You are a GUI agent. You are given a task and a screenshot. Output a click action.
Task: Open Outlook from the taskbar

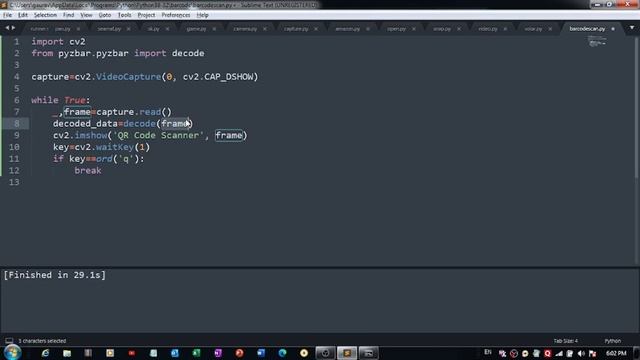[x=175, y=353]
